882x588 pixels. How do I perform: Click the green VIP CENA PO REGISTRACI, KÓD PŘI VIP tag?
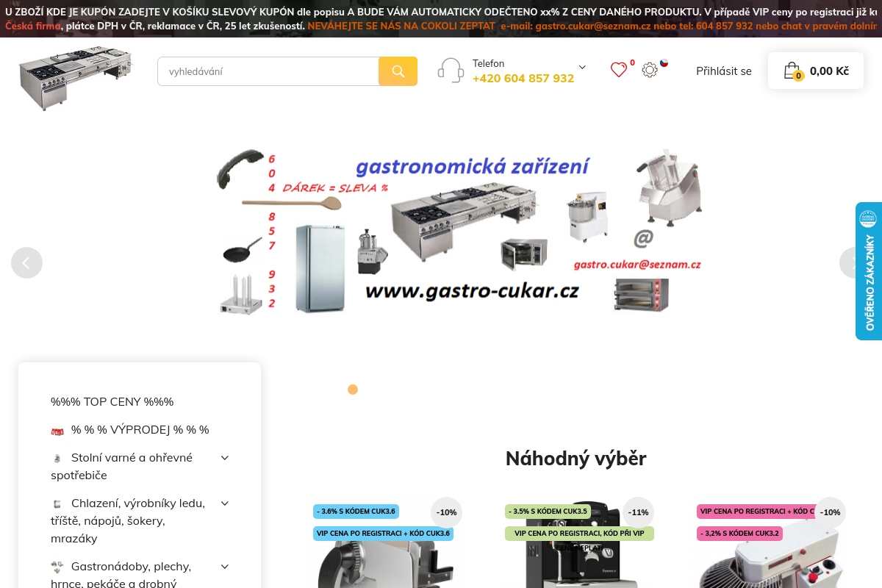579,534
